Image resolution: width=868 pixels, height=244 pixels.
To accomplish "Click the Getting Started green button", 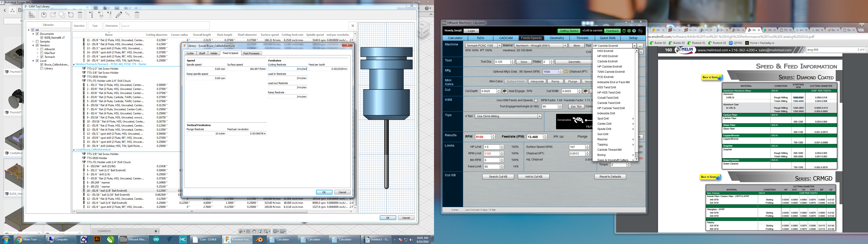I will (569, 31).
